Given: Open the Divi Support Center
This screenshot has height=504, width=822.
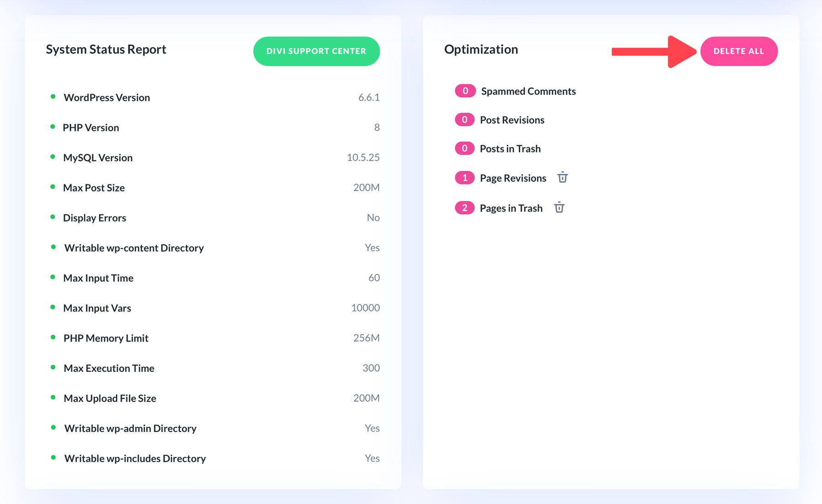Looking at the screenshot, I should coord(316,51).
